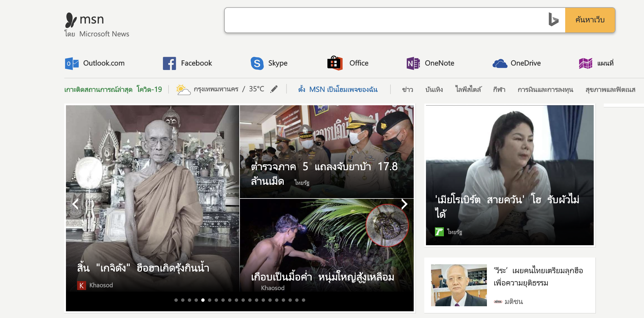Click the msn butterfly logo
This screenshot has height=318, width=644.
coord(71,20)
